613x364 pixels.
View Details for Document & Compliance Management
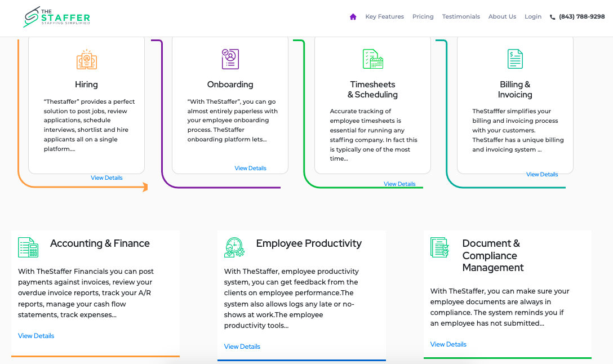coord(448,344)
